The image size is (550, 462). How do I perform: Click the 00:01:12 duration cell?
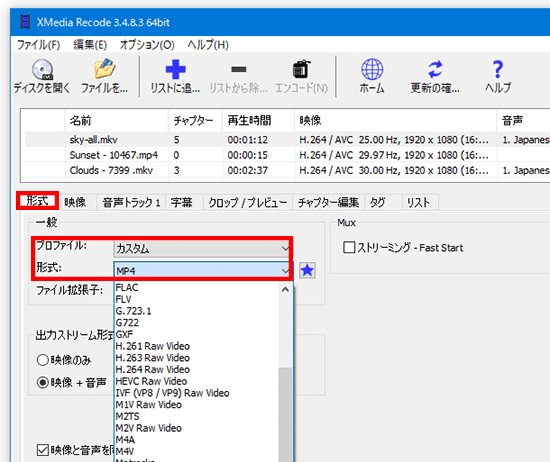coord(248,140)
